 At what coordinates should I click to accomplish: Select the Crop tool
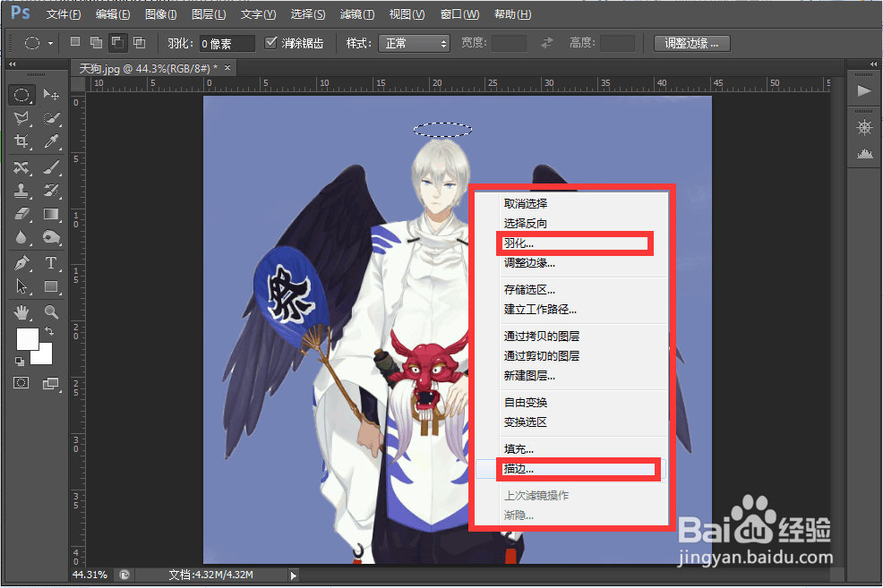tap(21, 141)
